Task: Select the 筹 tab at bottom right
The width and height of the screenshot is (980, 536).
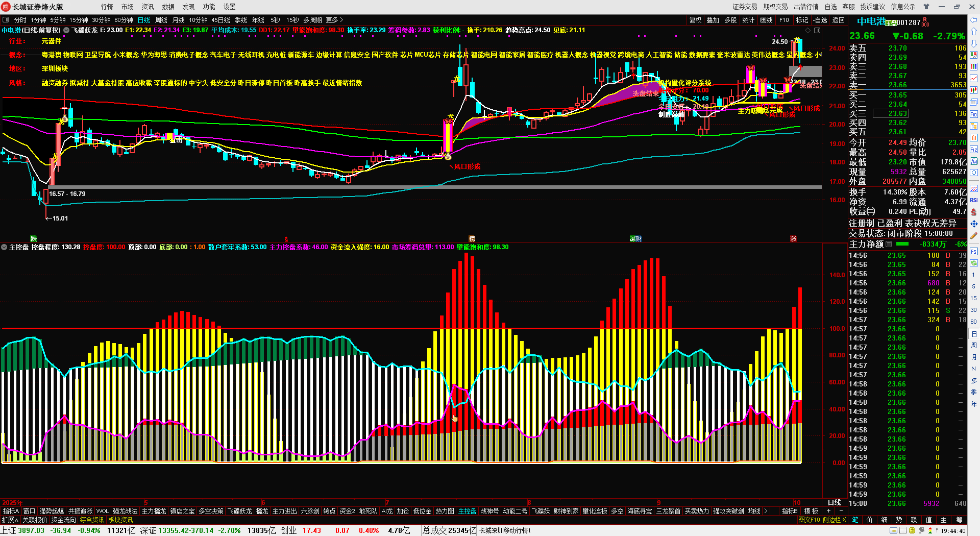Action: 960,520
